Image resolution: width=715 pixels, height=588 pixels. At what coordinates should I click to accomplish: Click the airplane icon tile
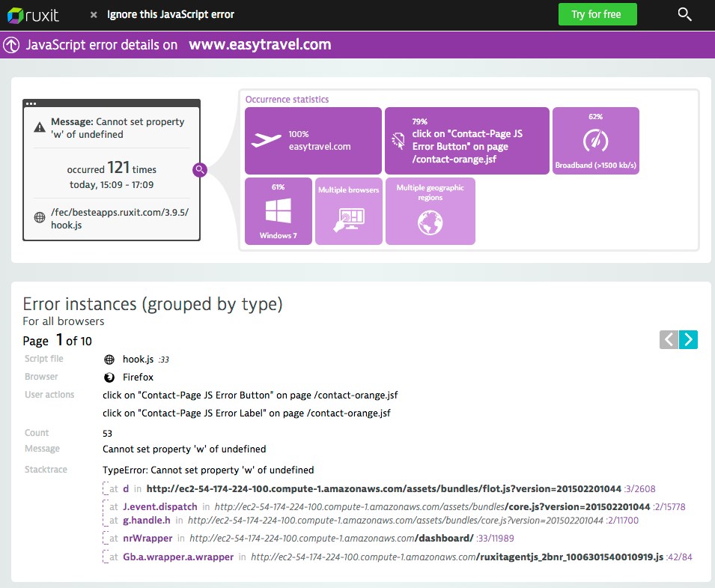267,140
